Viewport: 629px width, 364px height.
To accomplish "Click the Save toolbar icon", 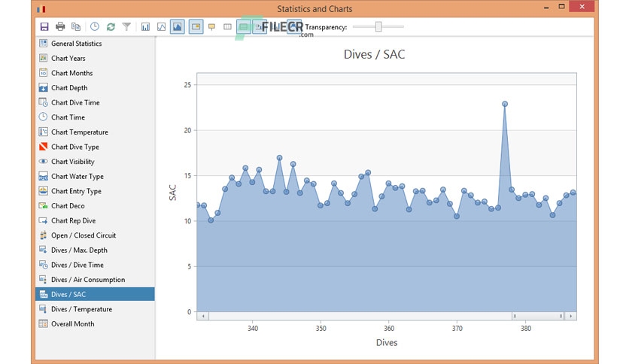I will (x=44, y=27).
